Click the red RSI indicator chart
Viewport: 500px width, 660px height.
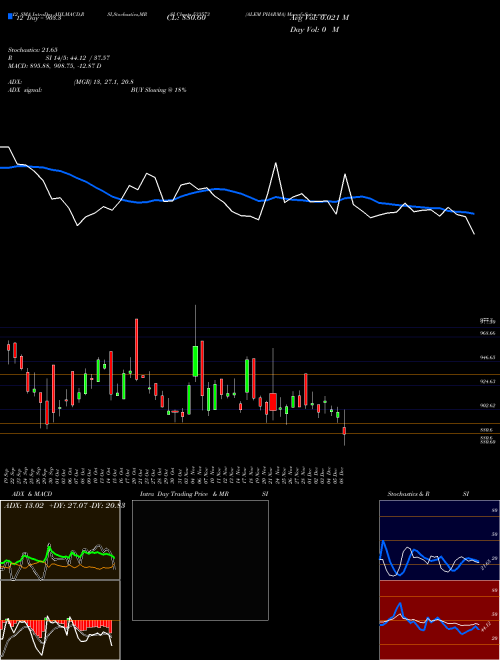click(x=439, y=620)
